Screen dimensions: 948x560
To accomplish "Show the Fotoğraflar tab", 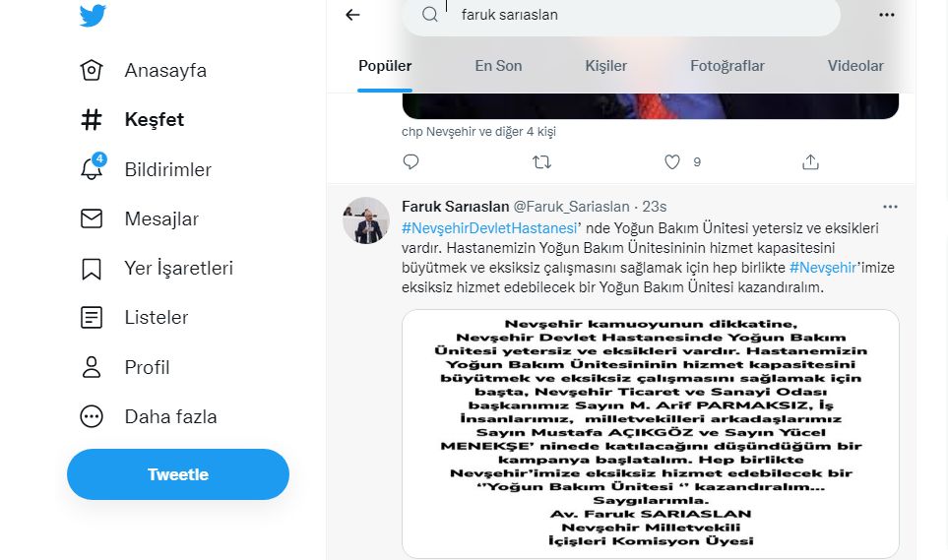I will (x=727, y=66).
